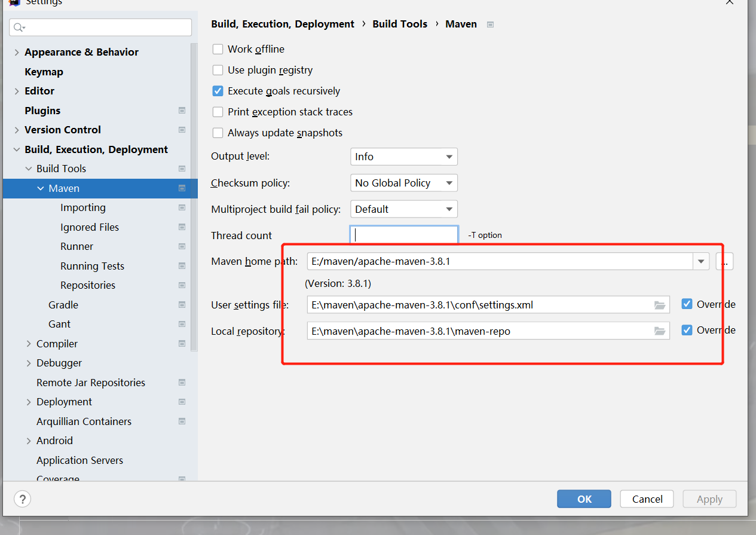Expand the Version Control section
The height and width of the screenshot is (535, 756).
click(x=17, y=130)
